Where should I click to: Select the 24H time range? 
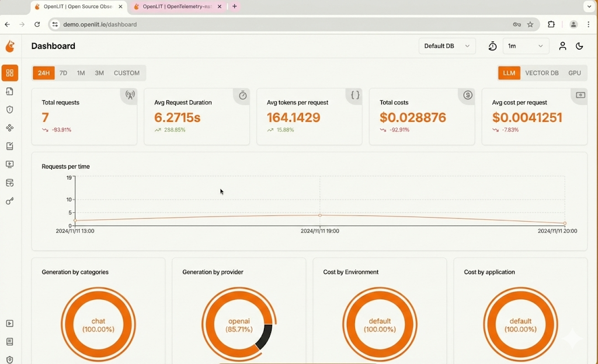pos(43,73)
